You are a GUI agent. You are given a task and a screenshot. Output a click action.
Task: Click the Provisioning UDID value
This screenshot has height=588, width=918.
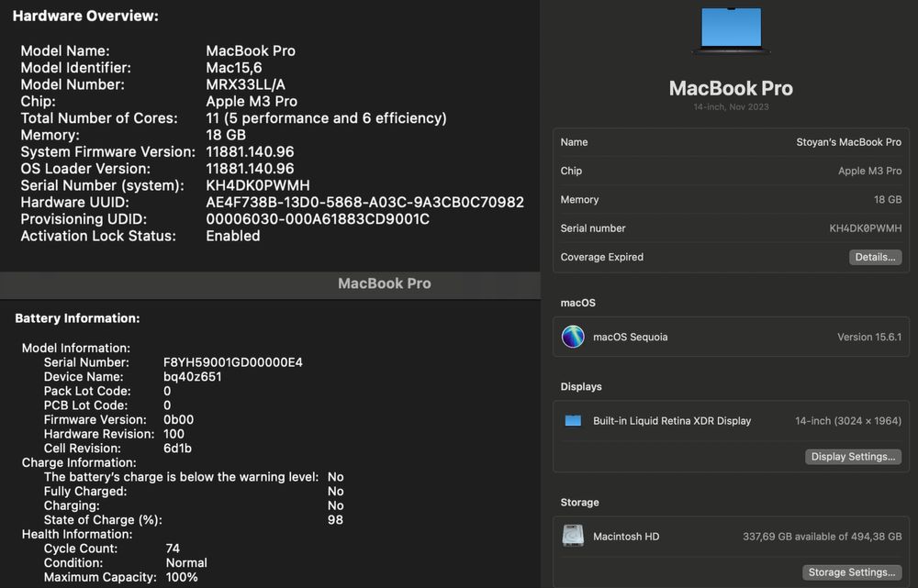pyautogui.click(x=318, y=219)
